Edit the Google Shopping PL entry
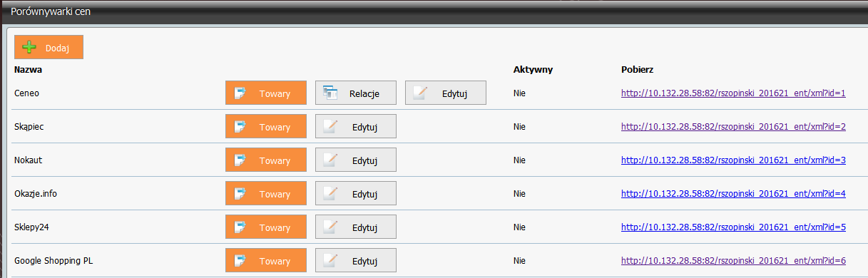868x278 pixels. (x=356, y=261)
